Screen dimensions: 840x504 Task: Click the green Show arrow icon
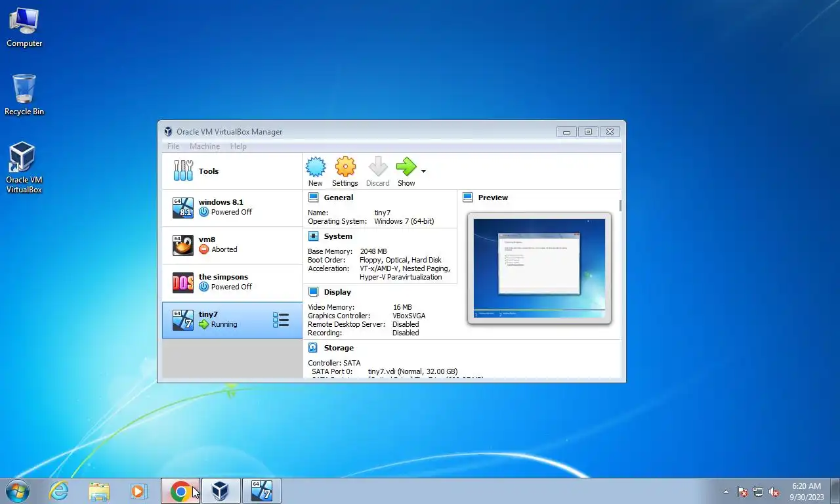coord(406,167)
